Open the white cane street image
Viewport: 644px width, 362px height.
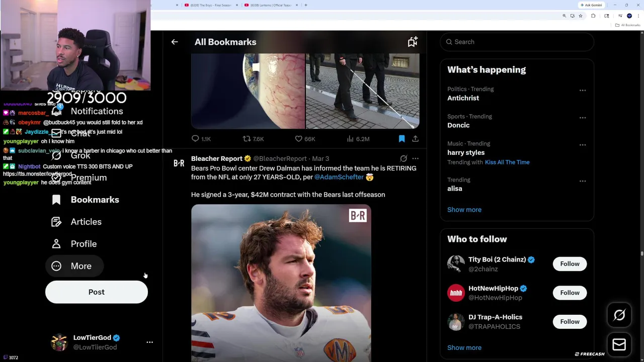[363, 91]
